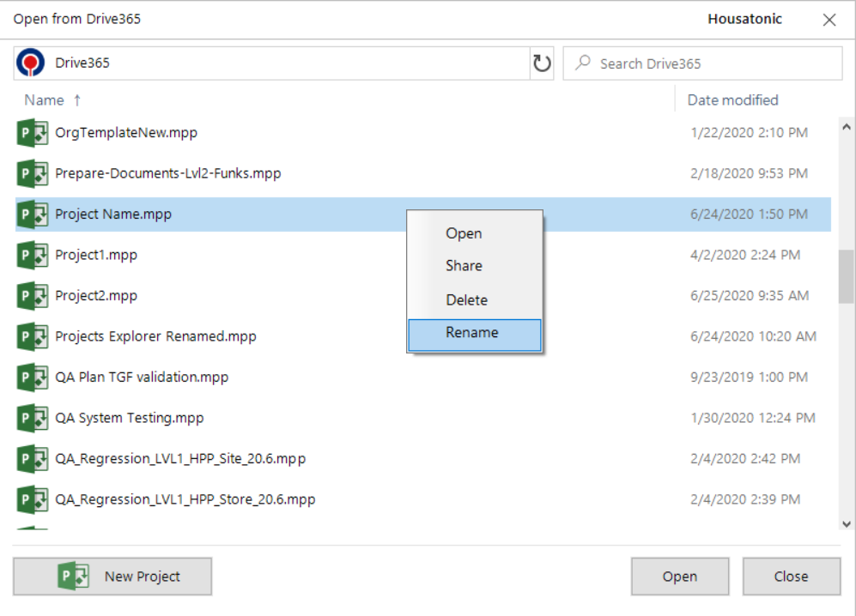
Task: Choose Open in the context menu
Action: 464,233
